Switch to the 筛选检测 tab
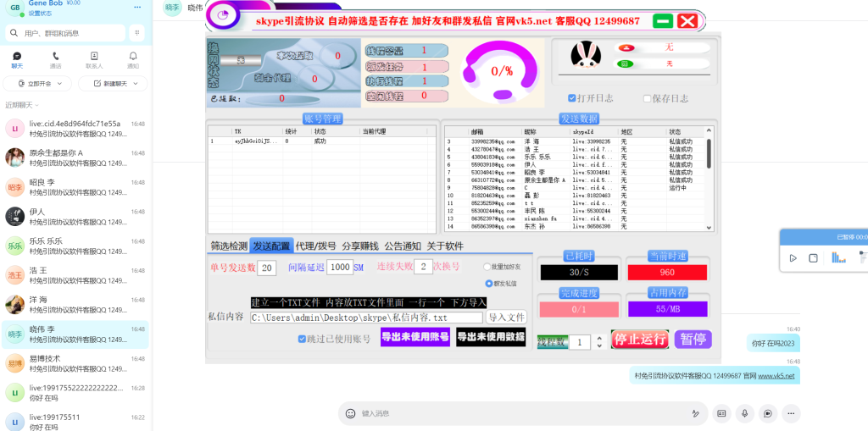Screen dimensions: 868x431 pyautogui.click(x=229, y=246)
